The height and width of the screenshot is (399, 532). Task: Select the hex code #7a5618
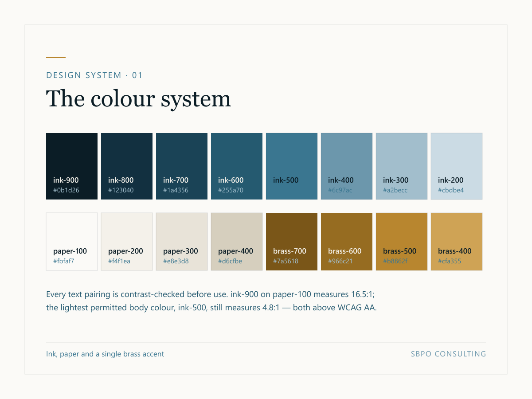click(286, 261)
